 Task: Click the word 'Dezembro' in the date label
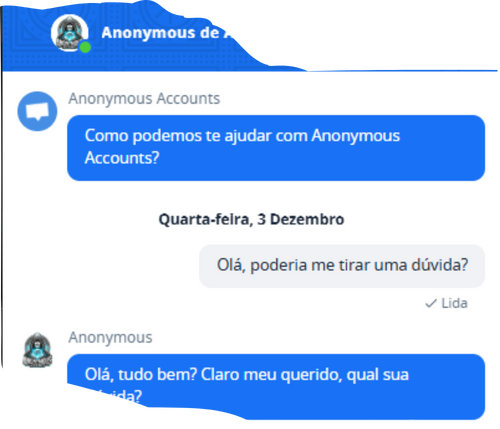[307, 219]
